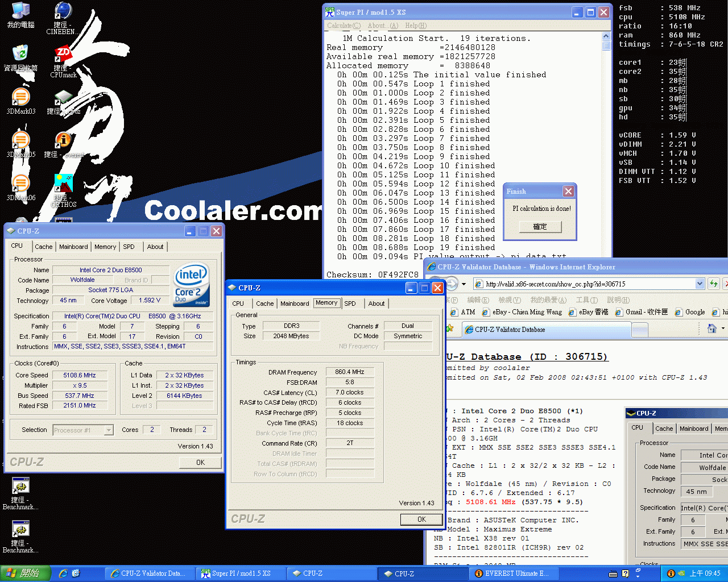Click the page icon in IE address bar
This screenshot has width=728, height=582.
coord(479,284)
